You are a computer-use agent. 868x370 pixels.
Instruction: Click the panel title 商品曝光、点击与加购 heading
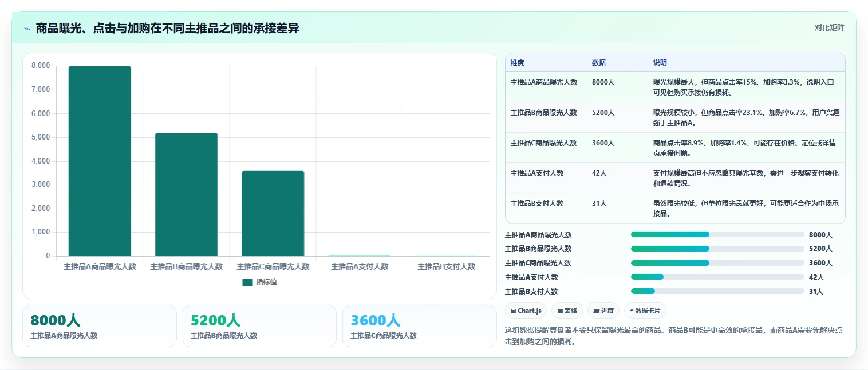(167, 28)
